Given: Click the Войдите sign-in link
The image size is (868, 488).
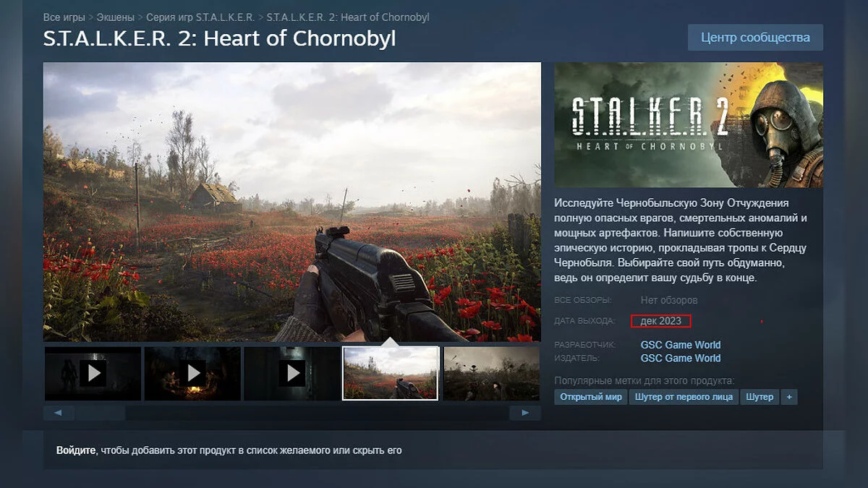Looking at the screenshot, I should [x=76, y=450].
